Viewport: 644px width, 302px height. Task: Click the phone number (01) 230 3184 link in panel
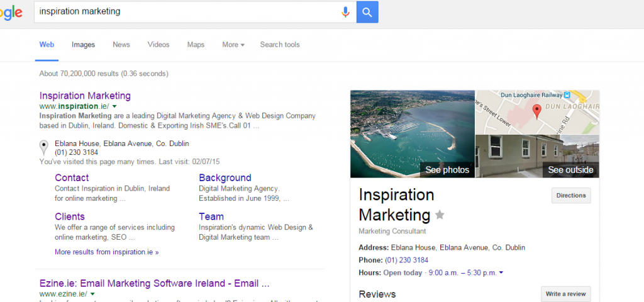407,260
